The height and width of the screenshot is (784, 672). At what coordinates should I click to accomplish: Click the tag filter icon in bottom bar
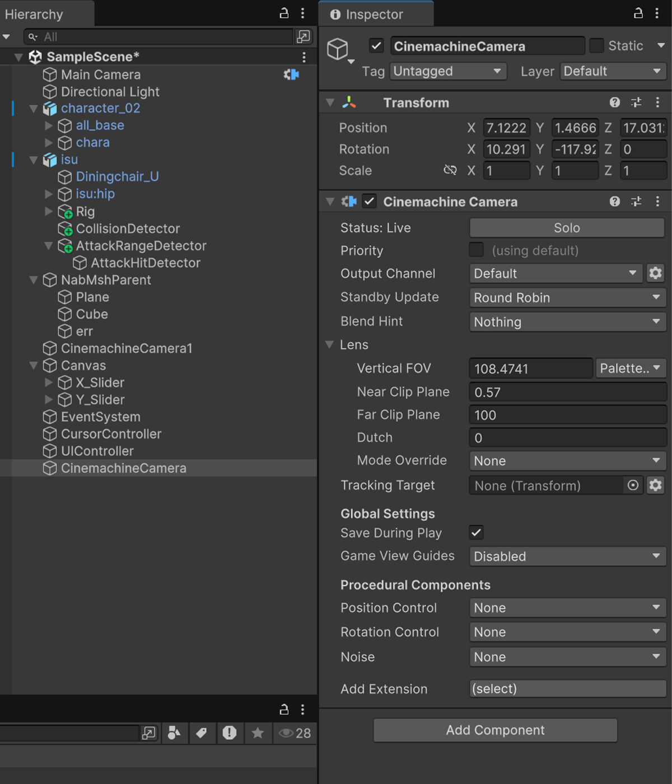click(x=202, y=733)
